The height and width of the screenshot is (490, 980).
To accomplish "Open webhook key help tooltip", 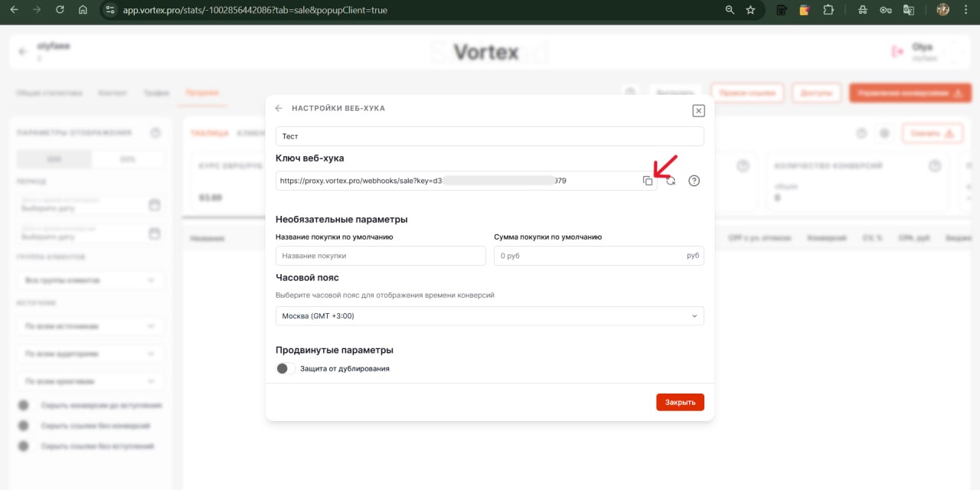I will pos(694,181).
